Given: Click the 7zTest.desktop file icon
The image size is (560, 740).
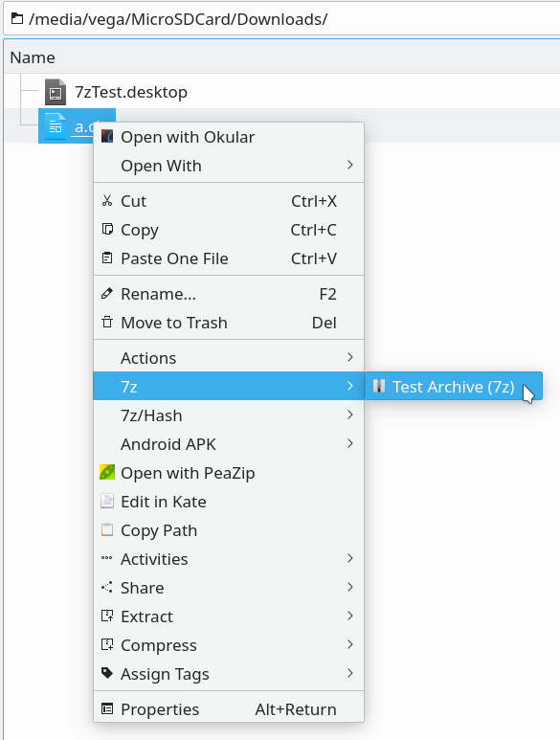Looking at the screenshot, I should [x=56, y=92].
